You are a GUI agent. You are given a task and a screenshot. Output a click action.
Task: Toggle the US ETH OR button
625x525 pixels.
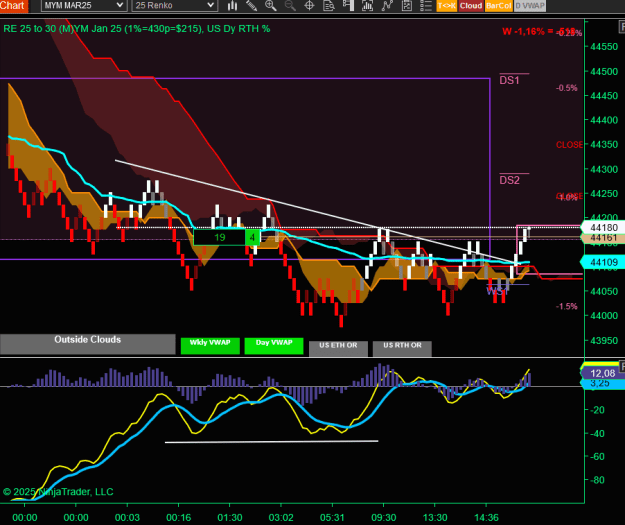click(x=338, y=348)
